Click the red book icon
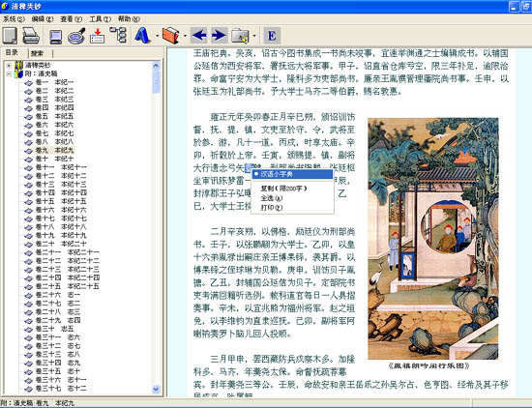Image resolution: width=532 pixels, height=408 pixels. click(170, 35)
